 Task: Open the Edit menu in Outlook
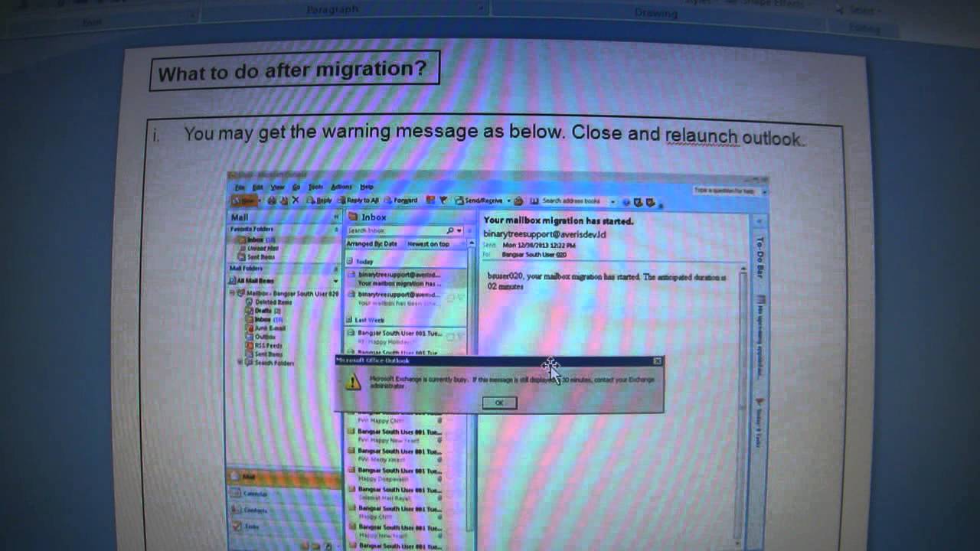pyautogui.click(x=258, y=187)
